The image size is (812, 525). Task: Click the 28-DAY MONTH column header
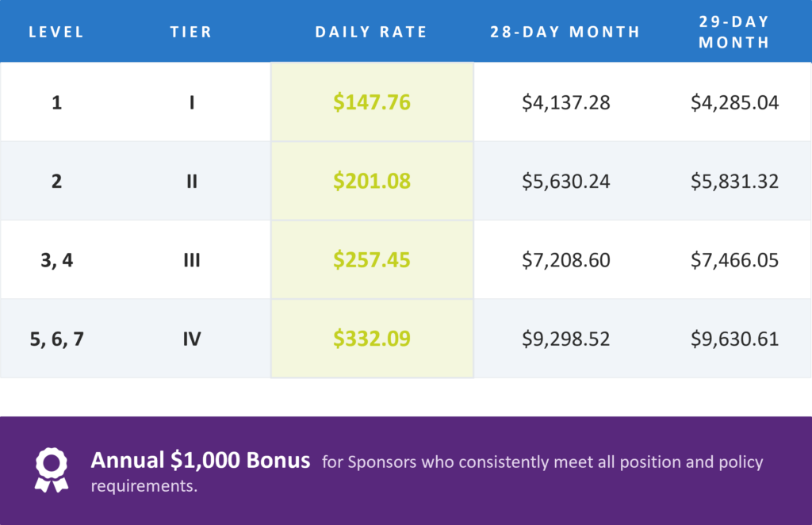(565, 32)
